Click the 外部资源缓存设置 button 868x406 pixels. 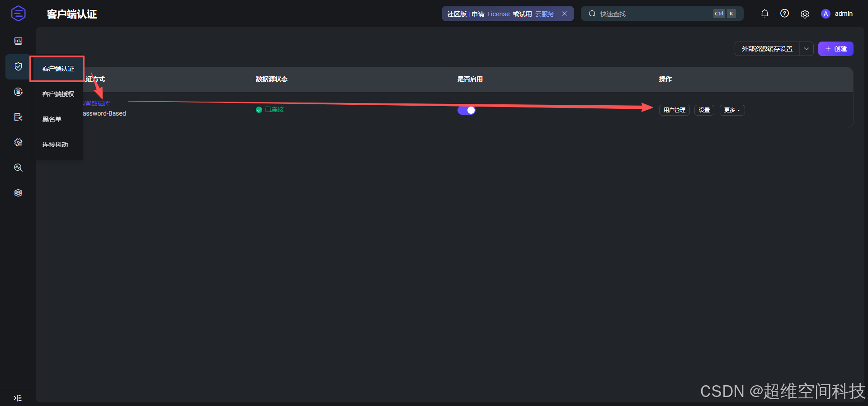coord(767,49)
